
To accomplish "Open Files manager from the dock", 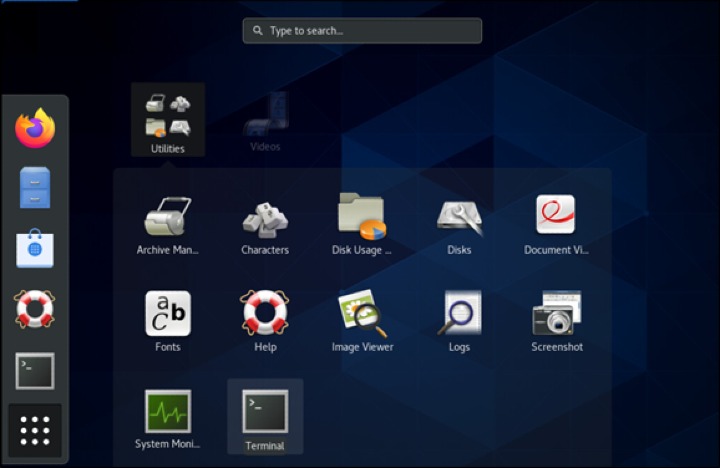I will (35, 188).
